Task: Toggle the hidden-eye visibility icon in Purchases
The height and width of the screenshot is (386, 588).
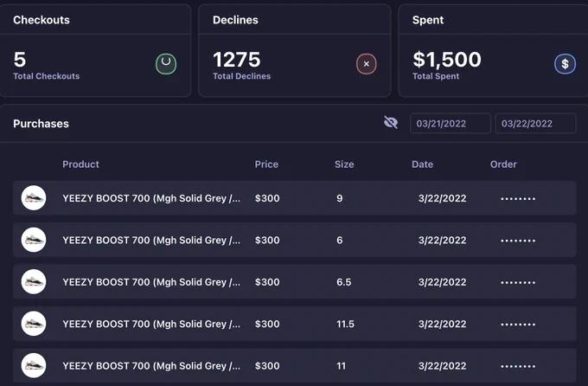Action: pos(391,122)
